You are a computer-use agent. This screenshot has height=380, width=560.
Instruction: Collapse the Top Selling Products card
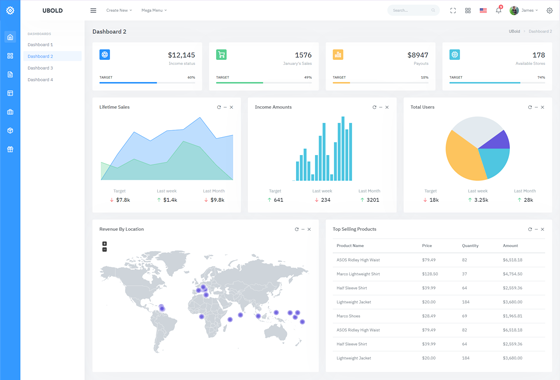click(536, 229)
